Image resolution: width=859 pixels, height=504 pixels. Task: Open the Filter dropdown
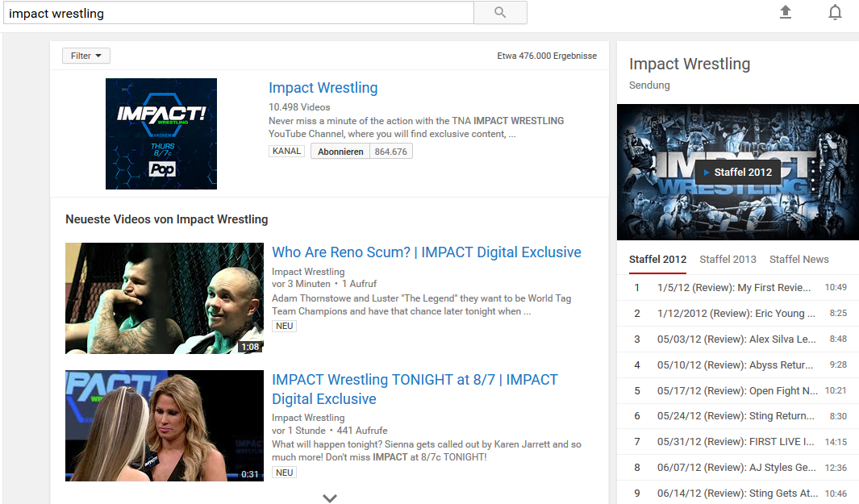tap(86, 56)
